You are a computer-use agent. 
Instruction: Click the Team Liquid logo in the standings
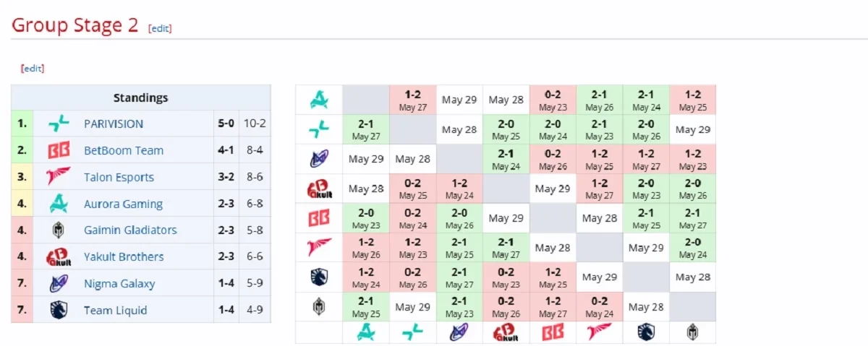(x=59, y=311)
